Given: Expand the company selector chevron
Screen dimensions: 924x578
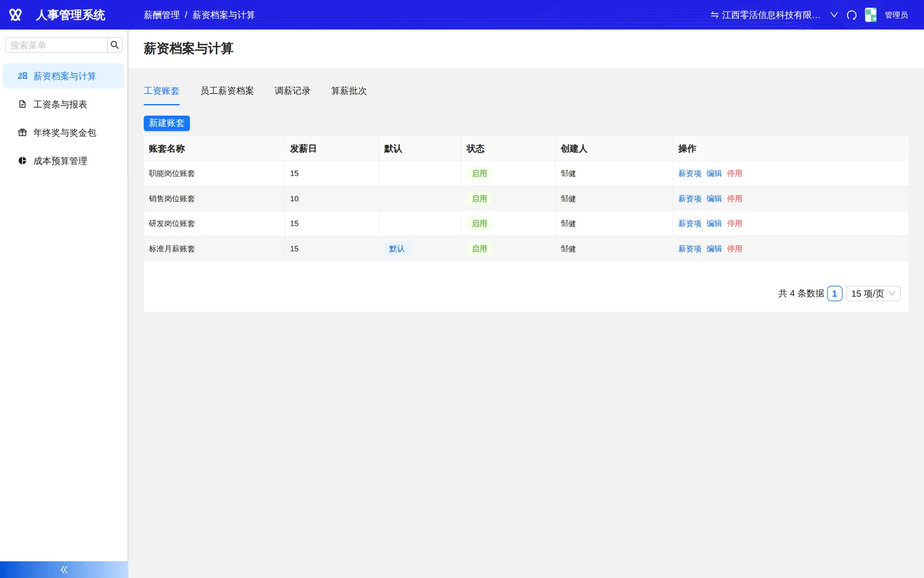Looking at the screenshot, I should click(x=834, y=15).
